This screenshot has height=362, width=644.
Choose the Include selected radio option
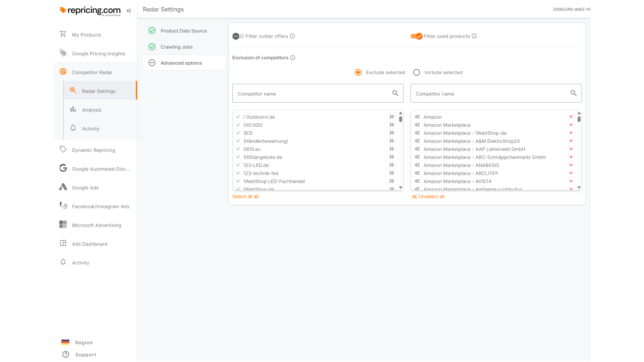(417, 72)
